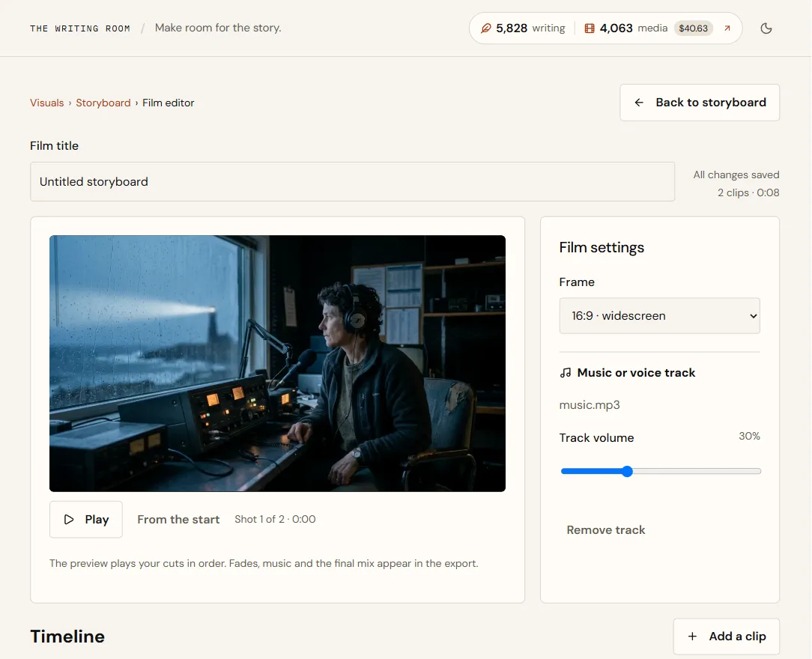Click the 2 clips · 0:08 summary
The height and width of the screenshot is (659, 812).
(x=748, y=192)
